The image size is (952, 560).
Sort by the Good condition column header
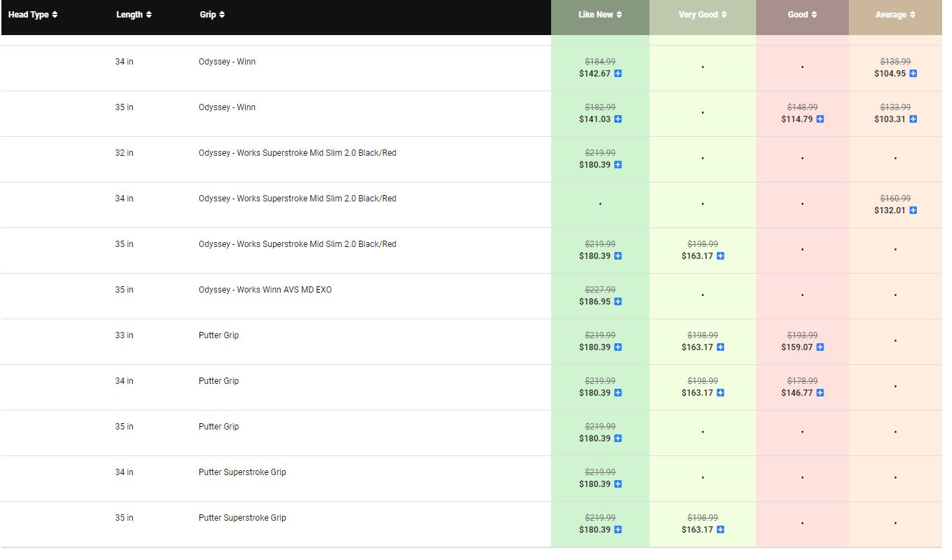pos(802,15)
